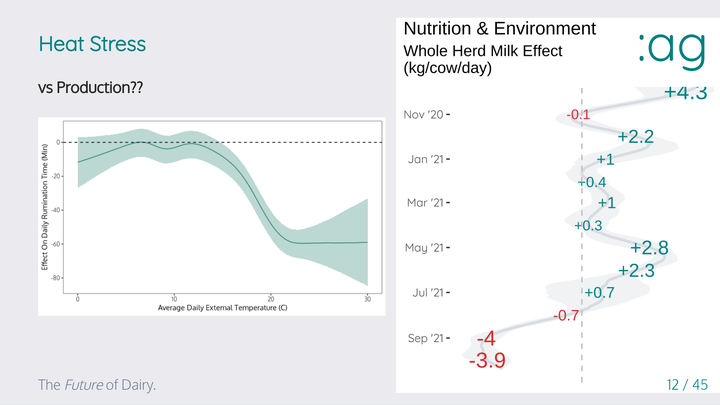The image size is (720, 405).
Task: Click the Heat Stress slide title
Action: (92, 45)
